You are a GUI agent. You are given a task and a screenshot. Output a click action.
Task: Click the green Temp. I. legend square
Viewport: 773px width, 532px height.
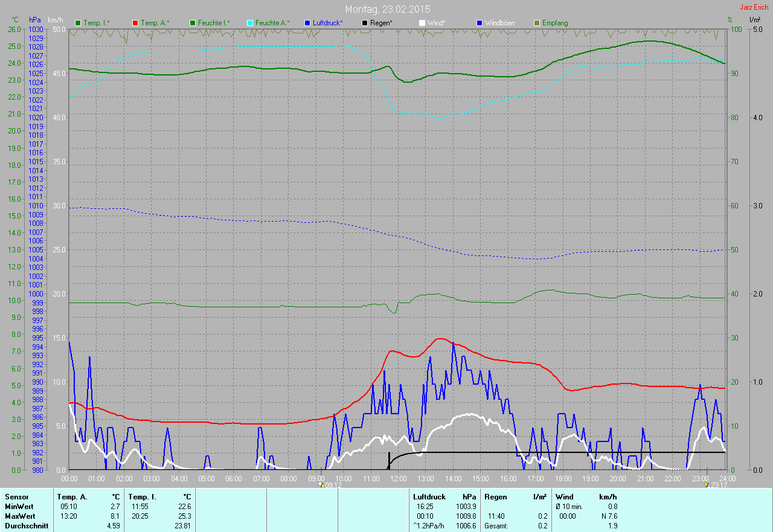(78, 23)
